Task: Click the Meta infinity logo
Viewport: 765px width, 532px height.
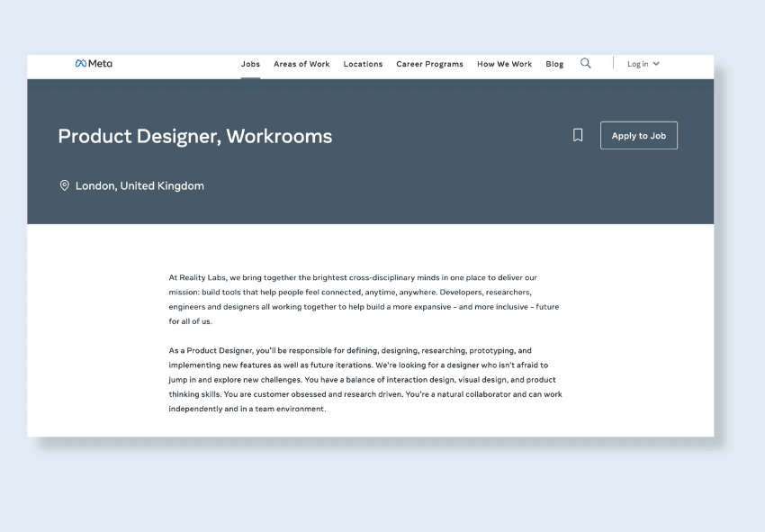Action: [x=79, y=63]
